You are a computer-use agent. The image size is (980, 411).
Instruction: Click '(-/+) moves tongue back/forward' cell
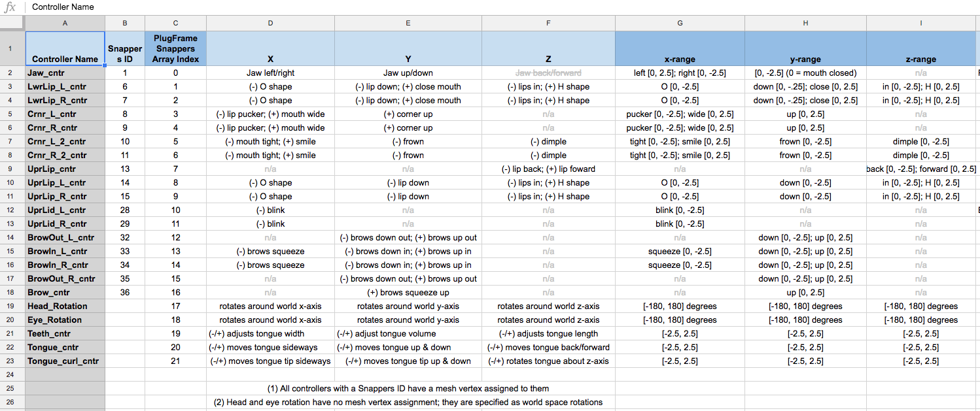click(548, 348)
